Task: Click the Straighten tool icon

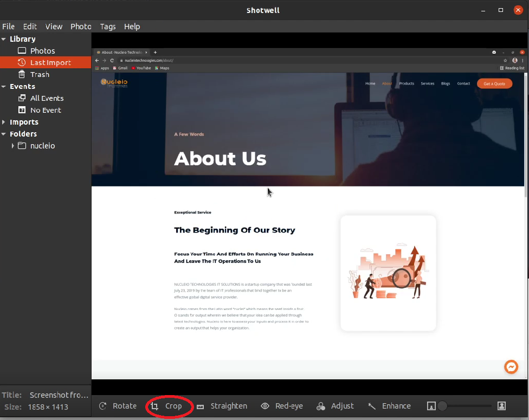Action: (x=201, y=406)
